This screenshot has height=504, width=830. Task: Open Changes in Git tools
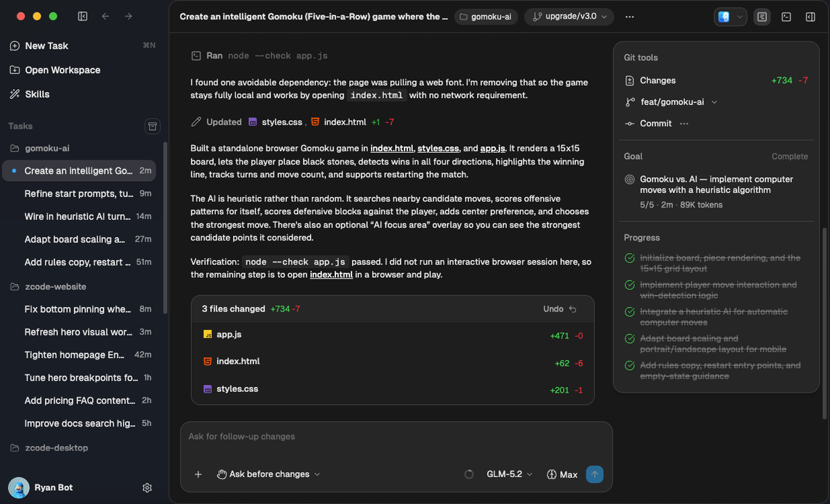(x=716, y=80)
